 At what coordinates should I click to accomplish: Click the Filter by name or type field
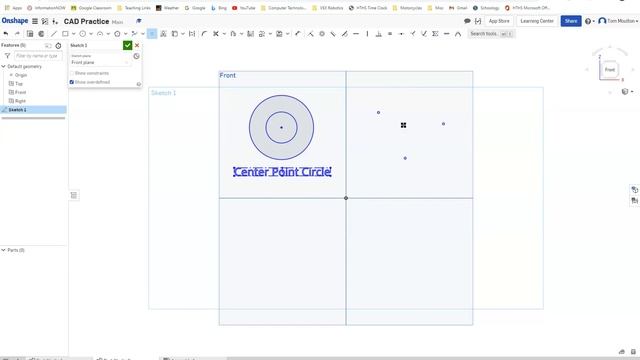38,56
